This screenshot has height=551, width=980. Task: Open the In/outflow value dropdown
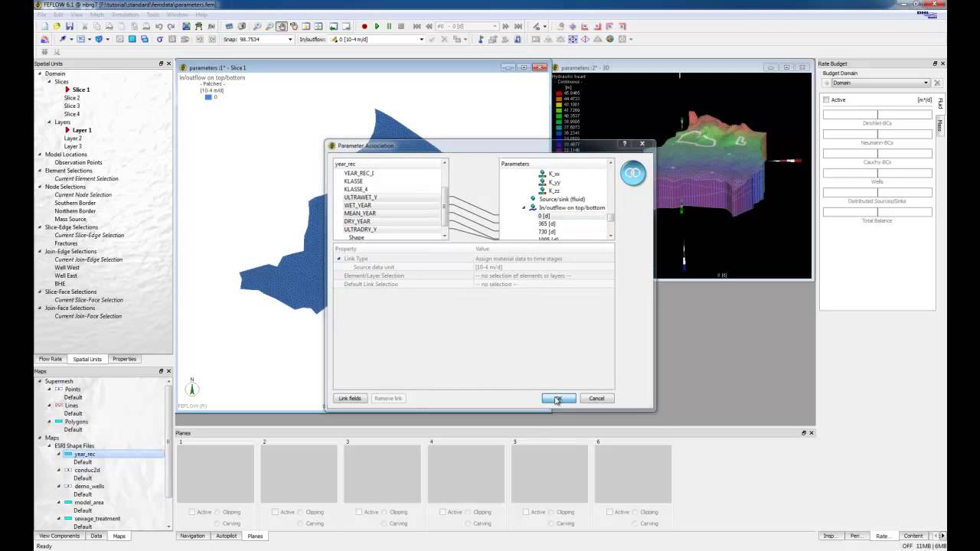(x=421, y=39)
